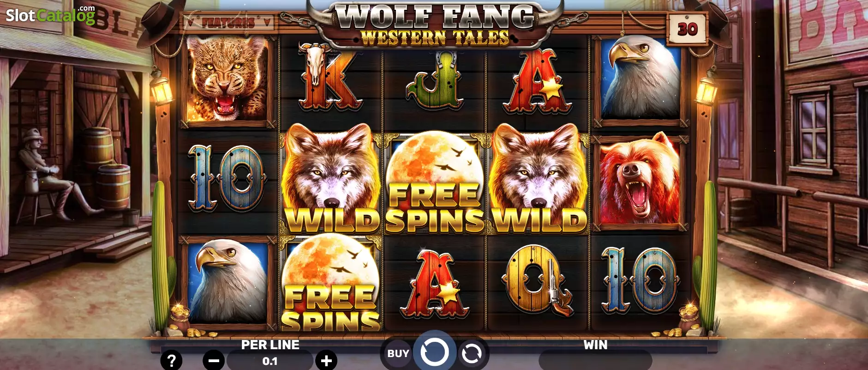Click the green cactus J symbol

(x=434, y=80)
